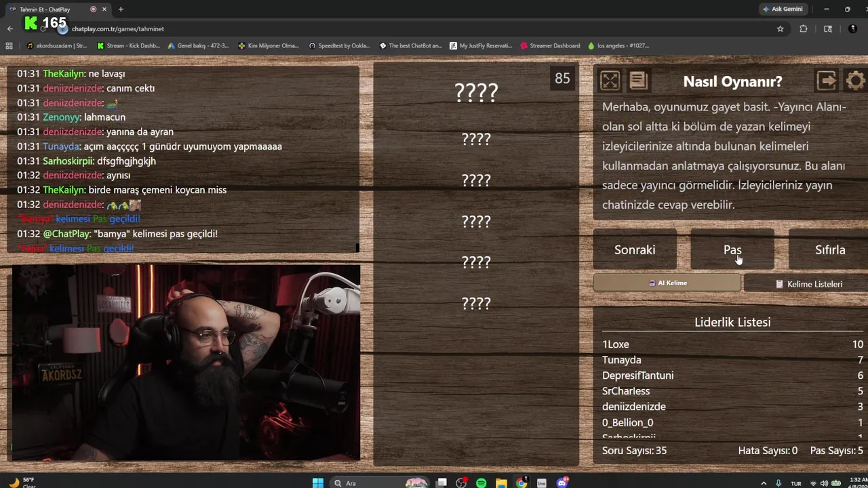The width and height of the screenshot is (868, 488).
Task: Switch to the Kelime Listeleri tab
Action: point(807,284)
